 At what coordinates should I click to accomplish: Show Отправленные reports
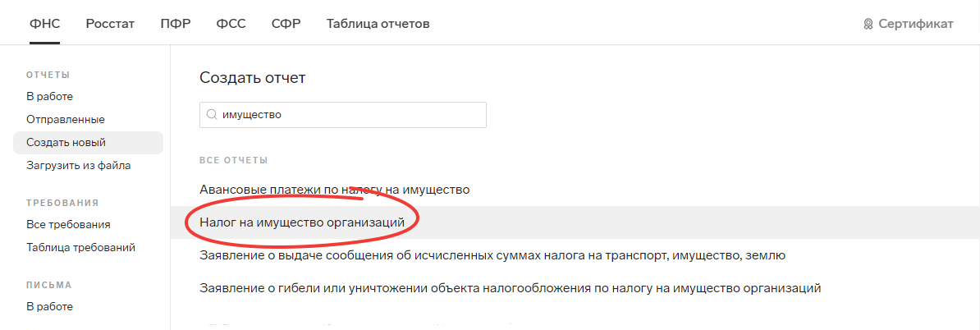[x=66, y=119]
